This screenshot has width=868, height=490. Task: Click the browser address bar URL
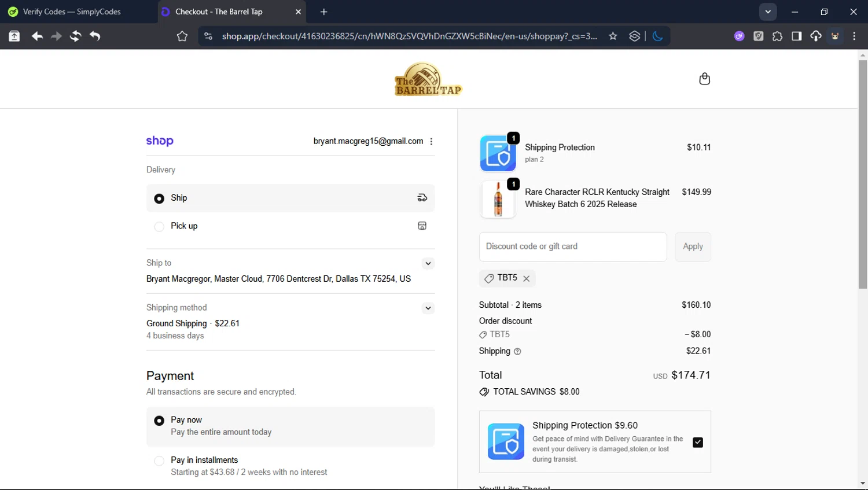point(410,36)
